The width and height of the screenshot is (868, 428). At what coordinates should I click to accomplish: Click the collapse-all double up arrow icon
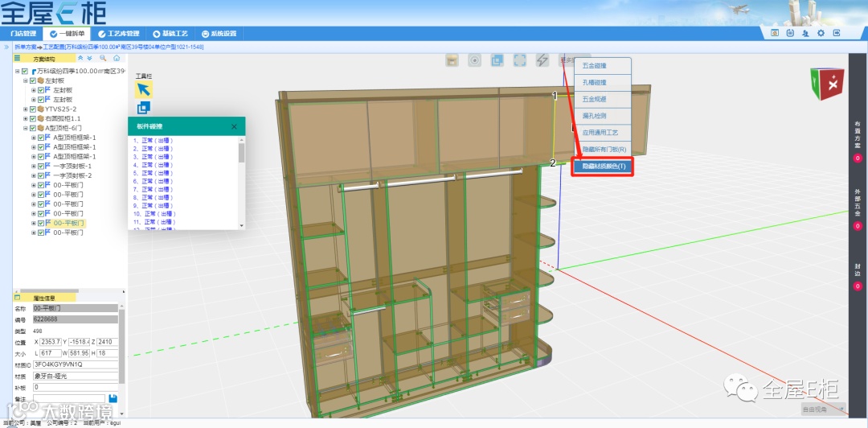pos(80,58)
